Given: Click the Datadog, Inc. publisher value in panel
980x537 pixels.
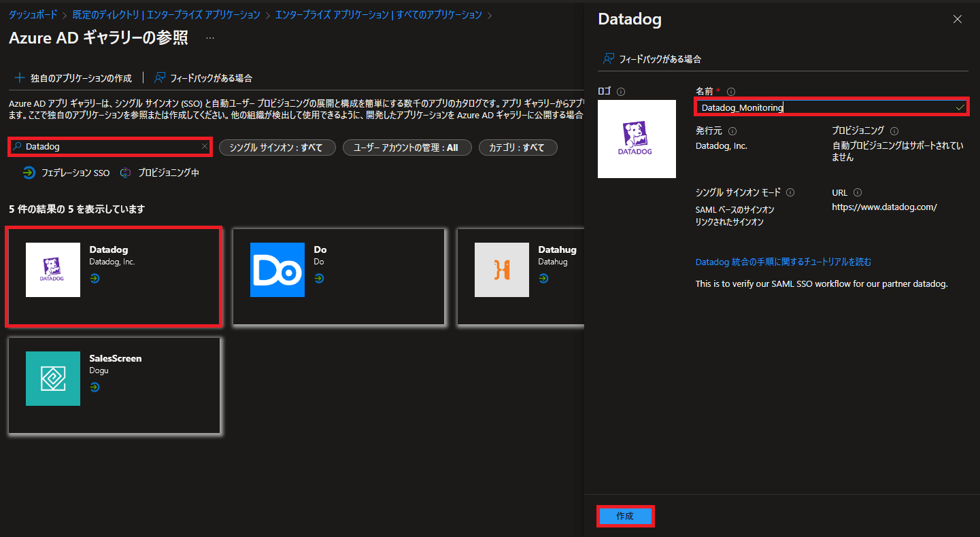Looking at the screenshot, I should tap(722, 145).
